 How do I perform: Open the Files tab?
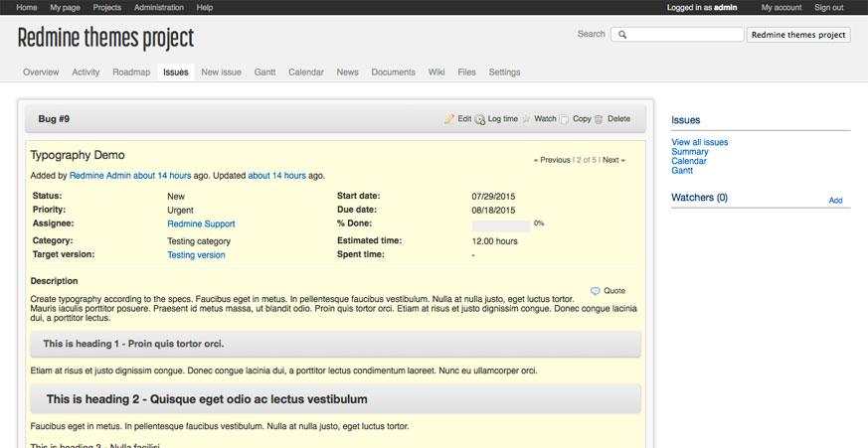pyautogui.click(x=466, y=72)
